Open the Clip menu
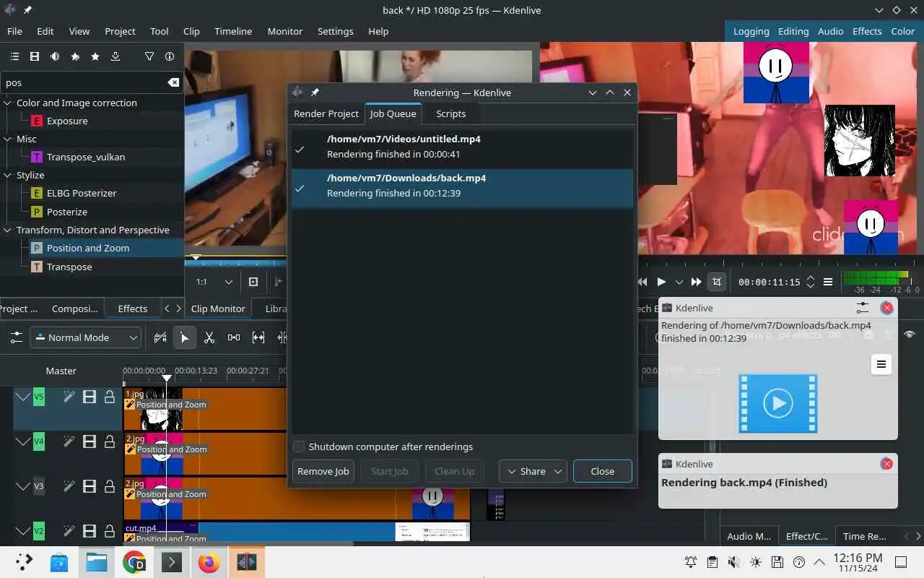This screenshot has width=924, height=578. tap(191, 31)
